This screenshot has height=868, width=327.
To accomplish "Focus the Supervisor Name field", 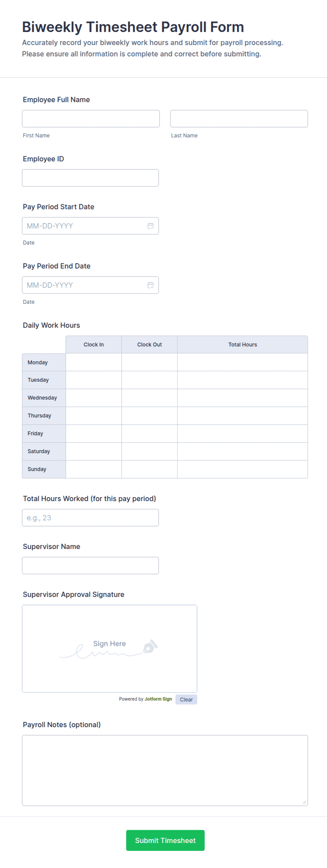I will point(90,566).
